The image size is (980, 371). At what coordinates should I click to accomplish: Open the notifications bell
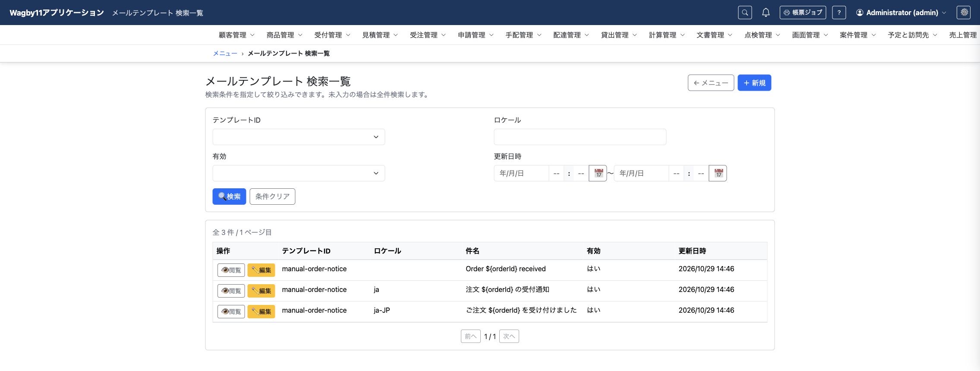click(766, 13)
